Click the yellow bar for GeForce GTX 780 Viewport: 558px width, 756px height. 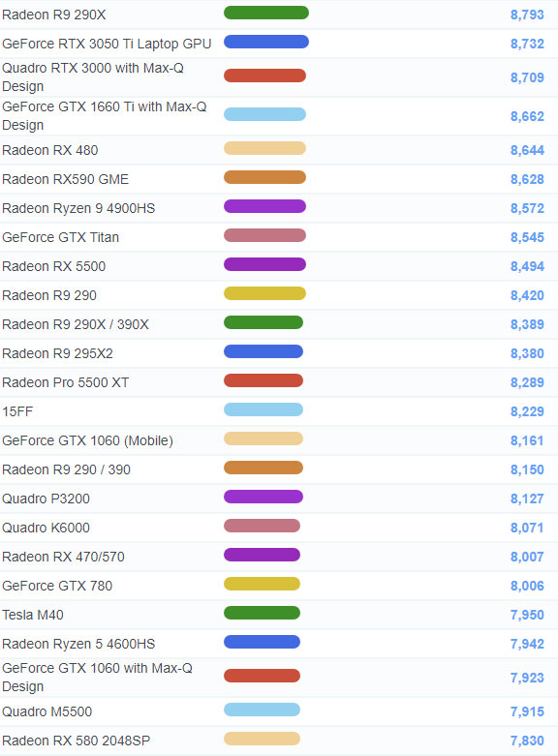[262, 584]
